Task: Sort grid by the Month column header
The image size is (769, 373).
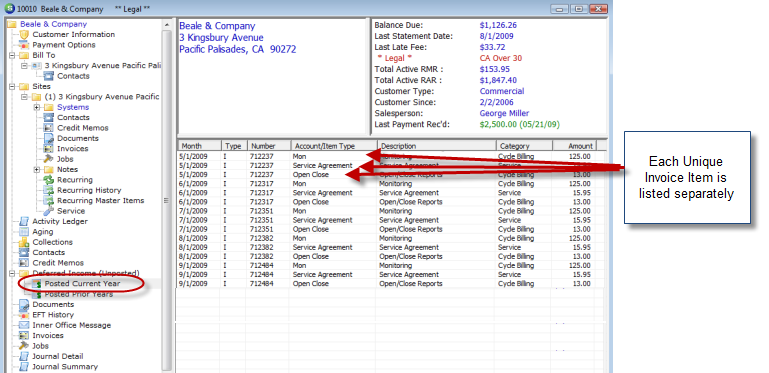Action: (199, 146)
